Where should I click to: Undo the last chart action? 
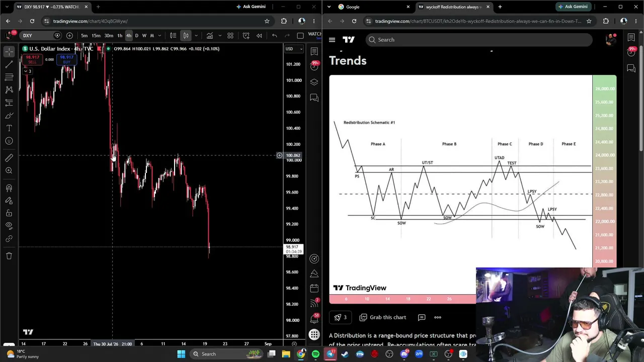pyautogui.click(x=274, y=36)
